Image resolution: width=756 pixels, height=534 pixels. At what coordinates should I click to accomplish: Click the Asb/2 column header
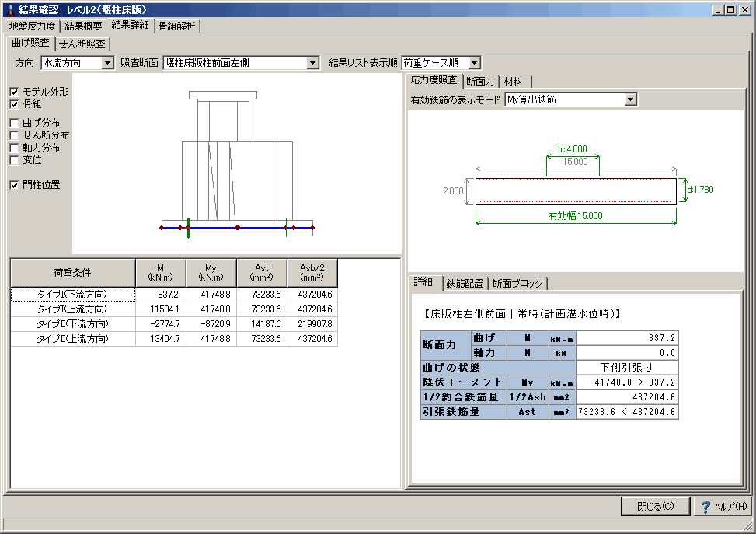312,272
